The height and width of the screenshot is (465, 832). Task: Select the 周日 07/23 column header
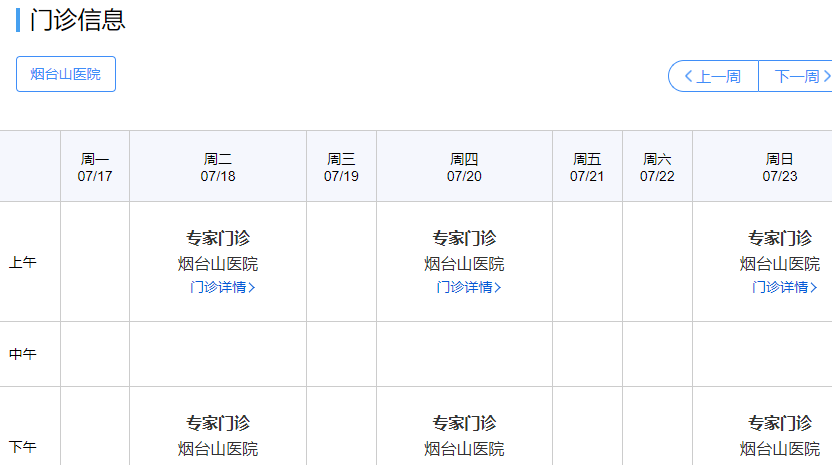click(x=779, y=167)
